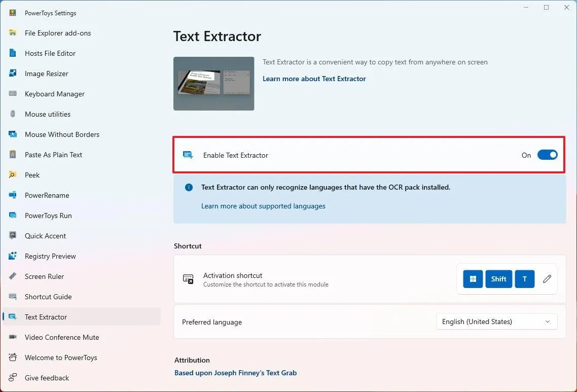Click the Activation shortcut label text
Screen dimensions: 577x392
click(x=233, y=275)
